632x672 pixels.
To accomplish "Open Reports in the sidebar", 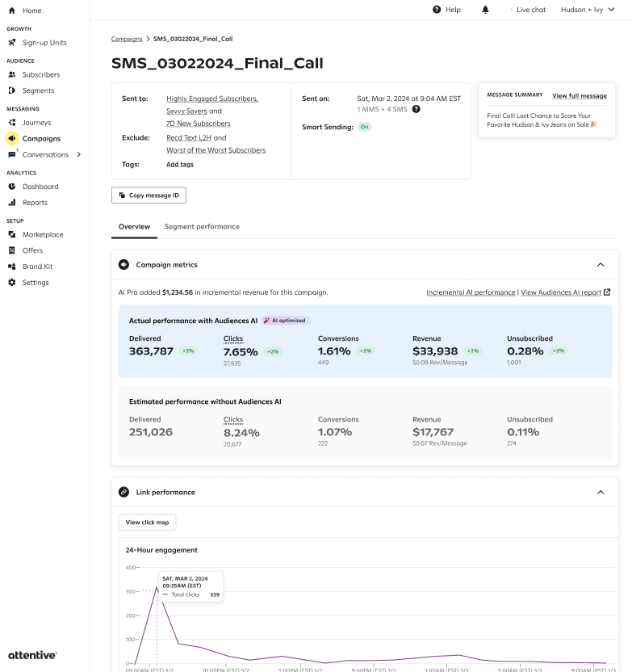I will [x=36, y=202].
